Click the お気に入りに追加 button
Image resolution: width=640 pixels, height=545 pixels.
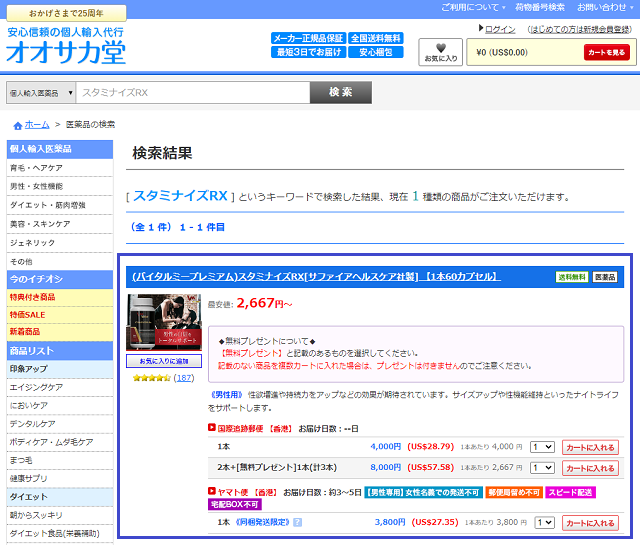[164, 361]
